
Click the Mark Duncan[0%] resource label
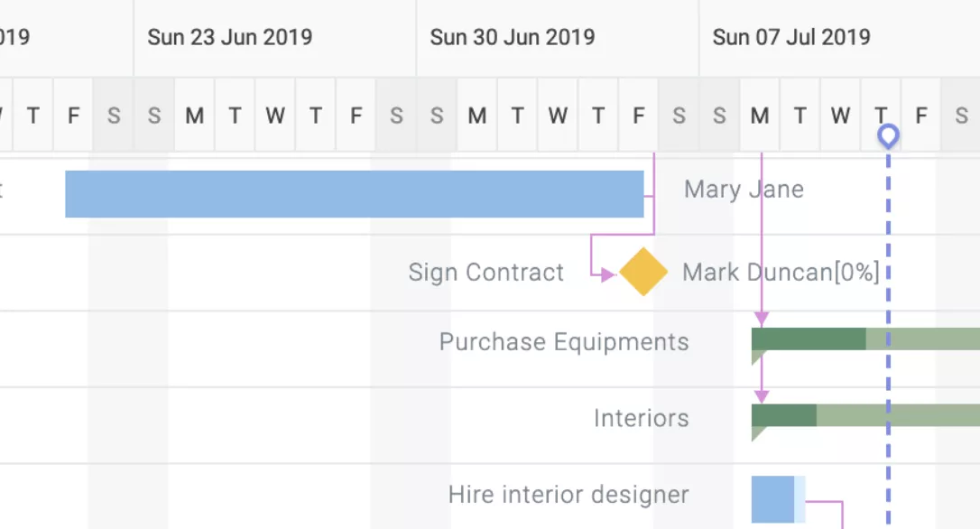[x=781, y=272]
